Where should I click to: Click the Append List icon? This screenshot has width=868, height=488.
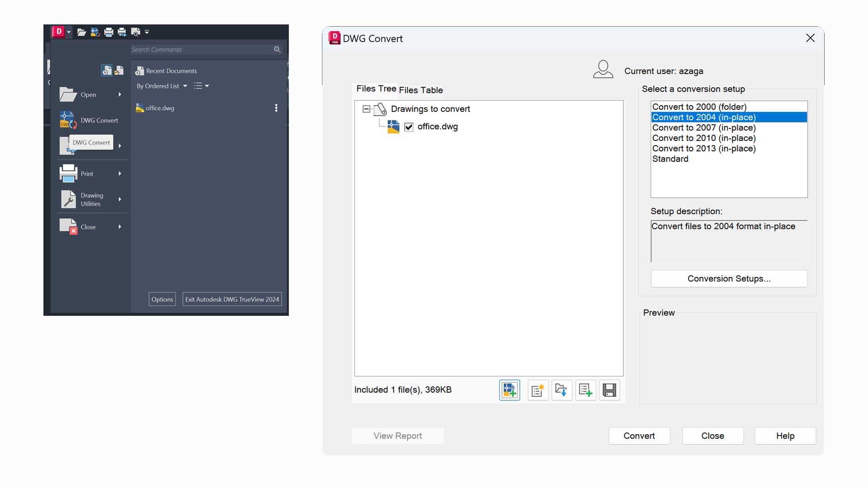tap(585, 390)
